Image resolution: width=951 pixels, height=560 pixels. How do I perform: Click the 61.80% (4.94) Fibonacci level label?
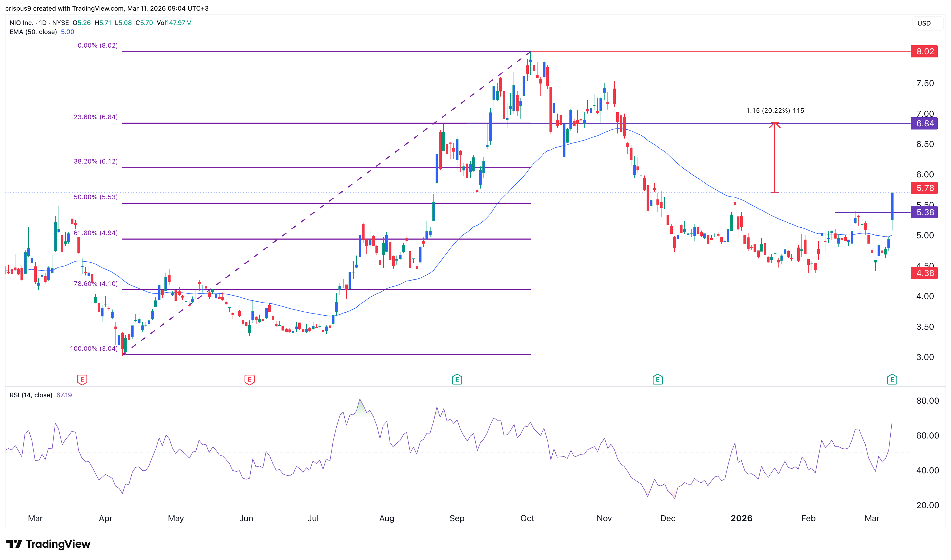pyautogui.click(x=96, y=233)
